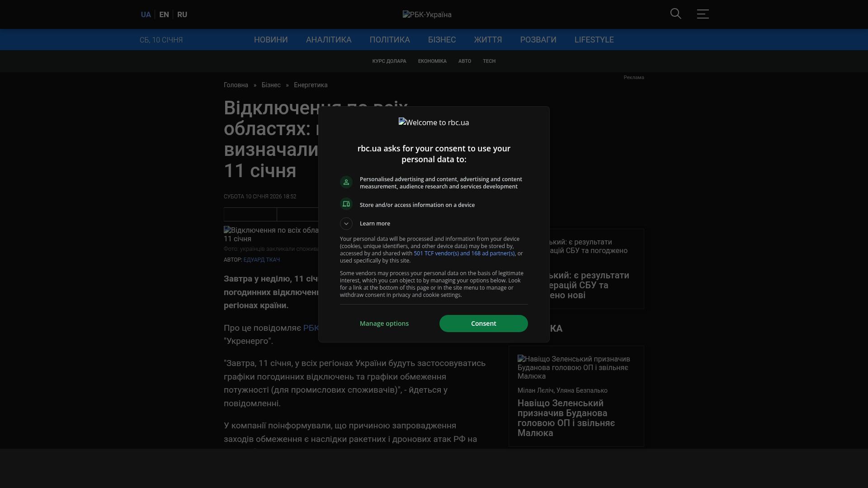The height and width of the screenshot is (488, 868).
Task: Open the search magnifier icon
Action: [675, 14]
